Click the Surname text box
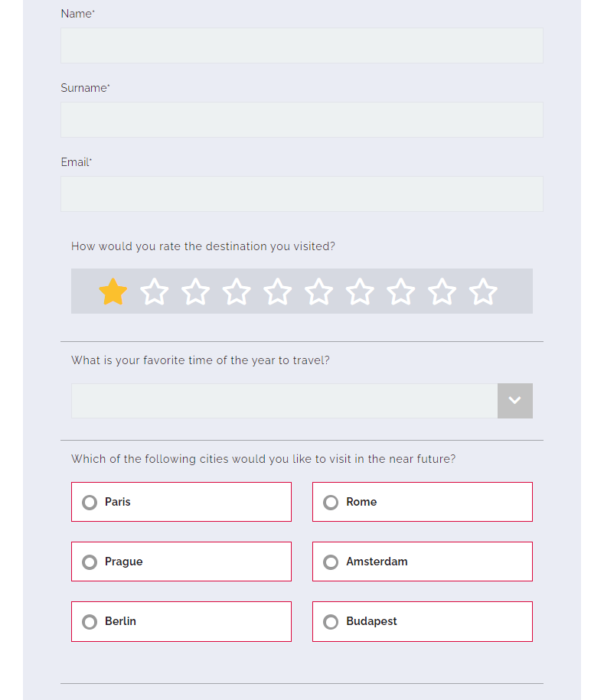Image resolution: width=604 pixels, height=700 pixels. tap(302, 119)
